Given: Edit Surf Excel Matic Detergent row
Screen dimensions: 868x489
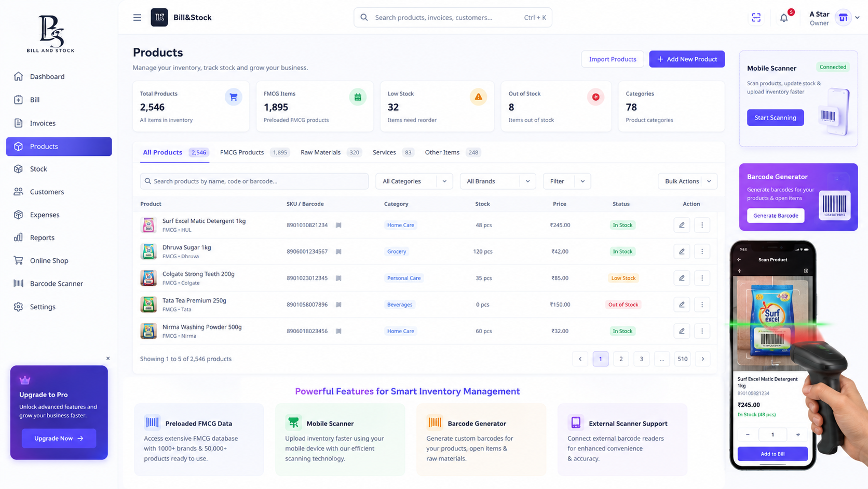Looking at the screenshot, I should [682, 225].
